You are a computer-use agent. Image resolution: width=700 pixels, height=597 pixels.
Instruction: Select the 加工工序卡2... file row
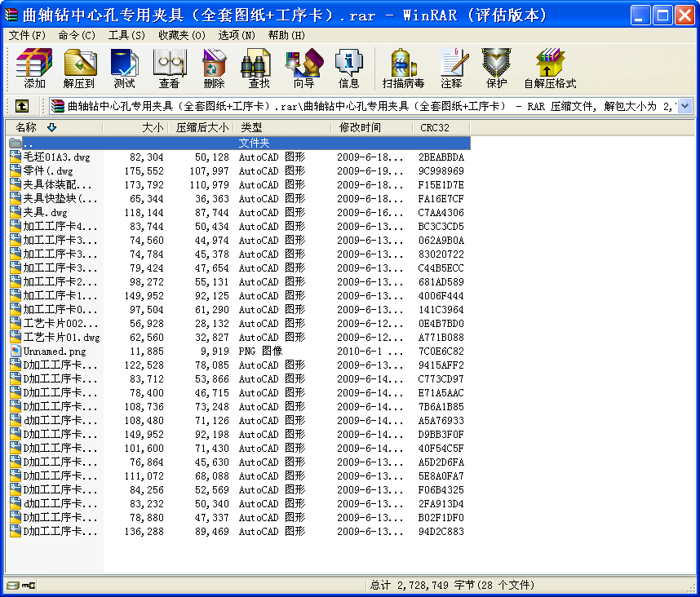pyautogui.click(x=239, y=282)
